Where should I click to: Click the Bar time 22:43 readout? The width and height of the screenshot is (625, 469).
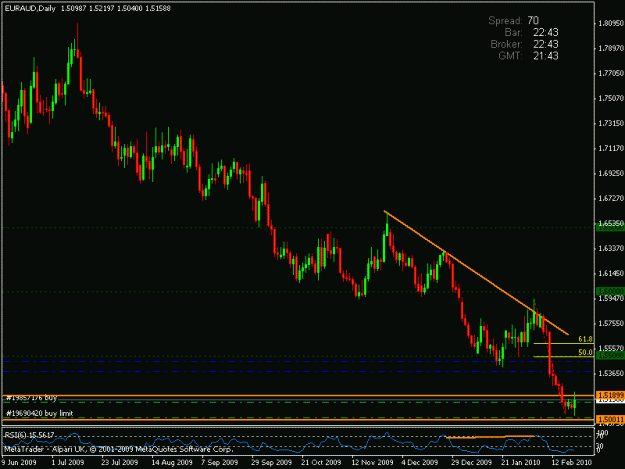[x=546, y=32]
